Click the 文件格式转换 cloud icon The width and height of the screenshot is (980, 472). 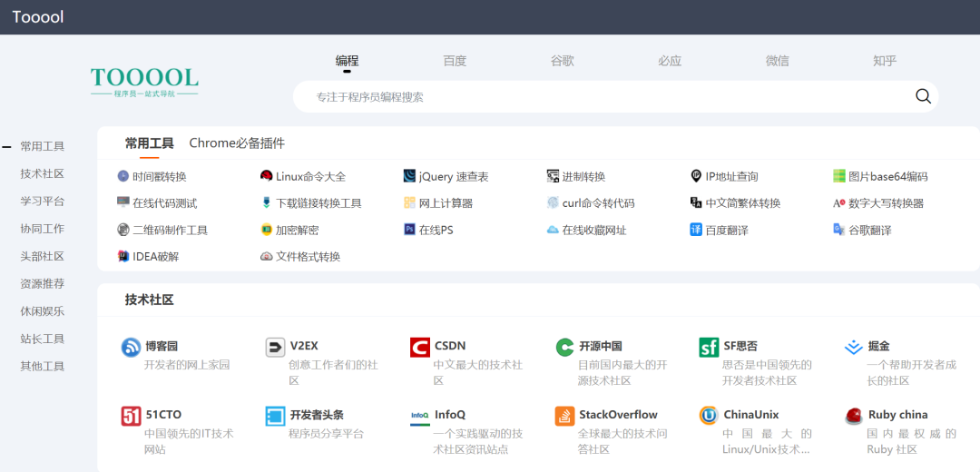coord(266,256)
